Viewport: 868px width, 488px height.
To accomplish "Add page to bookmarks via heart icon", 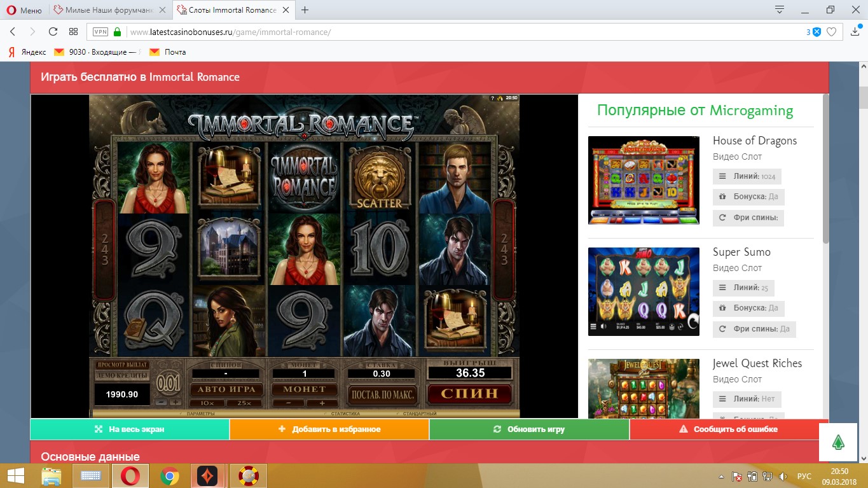I will coord(831,32).
